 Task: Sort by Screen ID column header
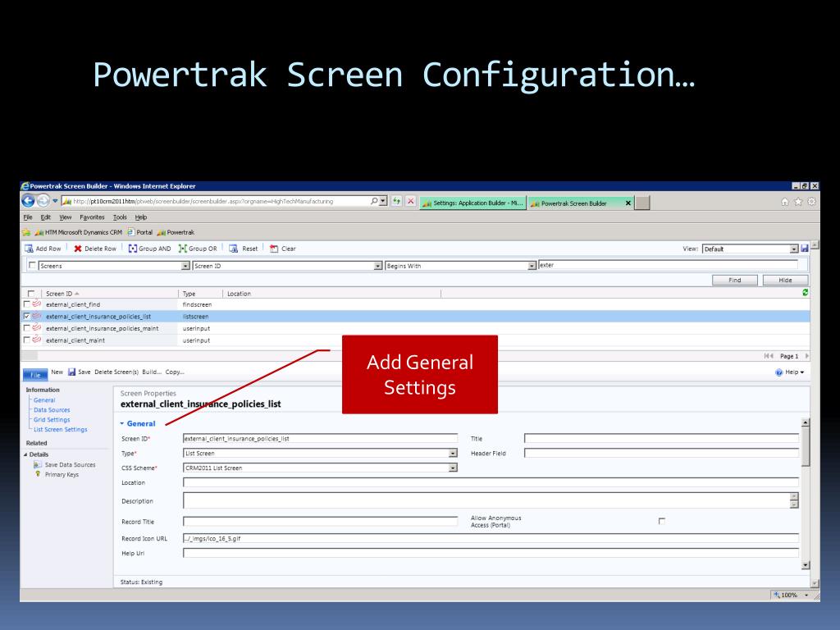point(59,294)
